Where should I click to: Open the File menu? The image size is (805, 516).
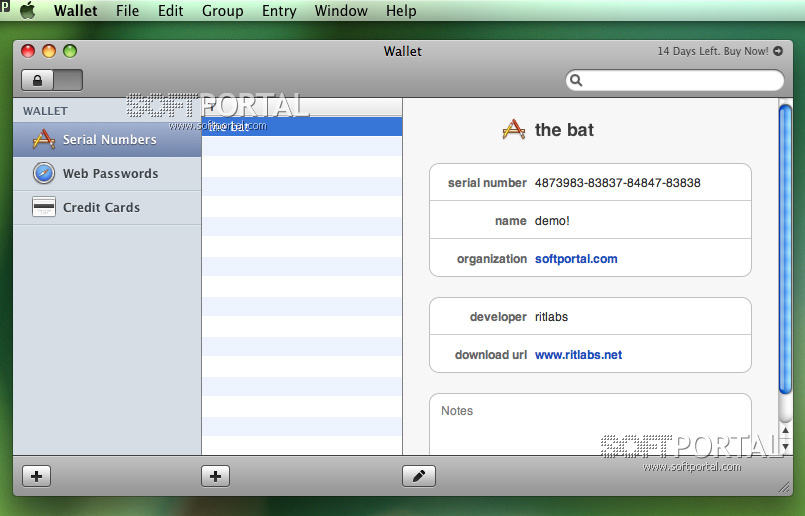(x=127, y=11)
